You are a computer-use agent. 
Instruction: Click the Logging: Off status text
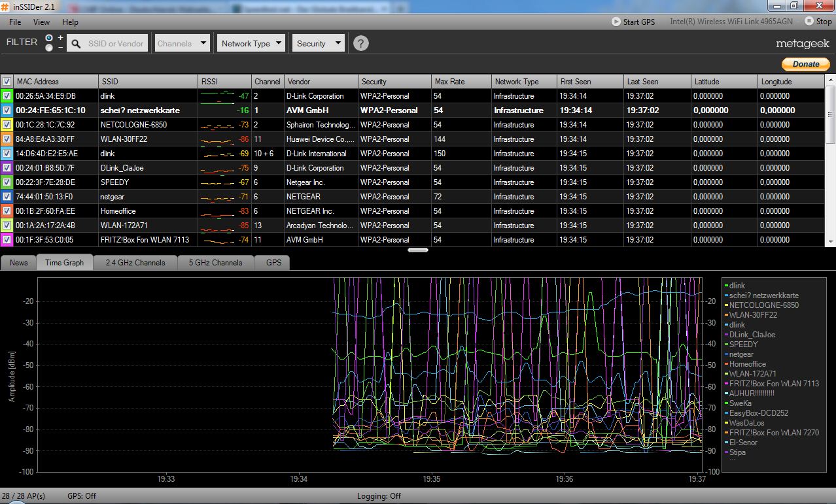coord(379,496)
